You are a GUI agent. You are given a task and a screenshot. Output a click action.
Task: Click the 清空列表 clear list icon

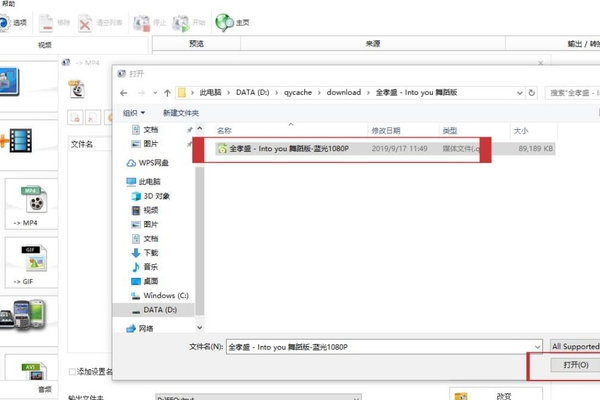85,23
